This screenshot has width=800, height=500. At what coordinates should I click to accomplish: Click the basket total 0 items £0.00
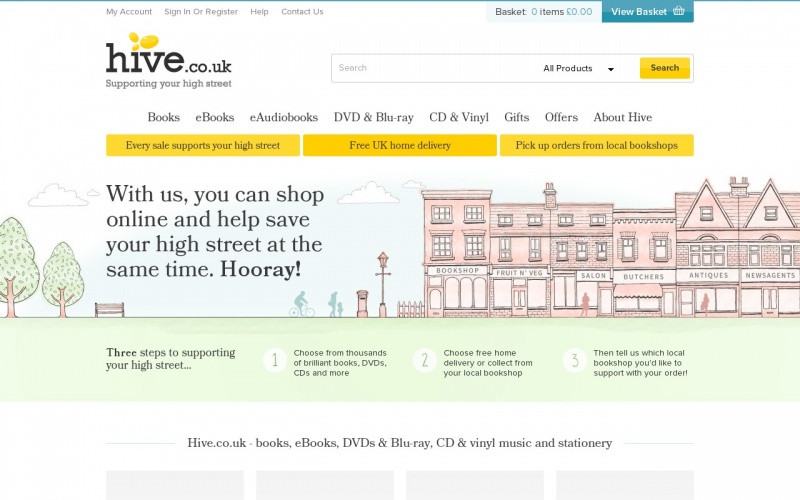(561, 12)
